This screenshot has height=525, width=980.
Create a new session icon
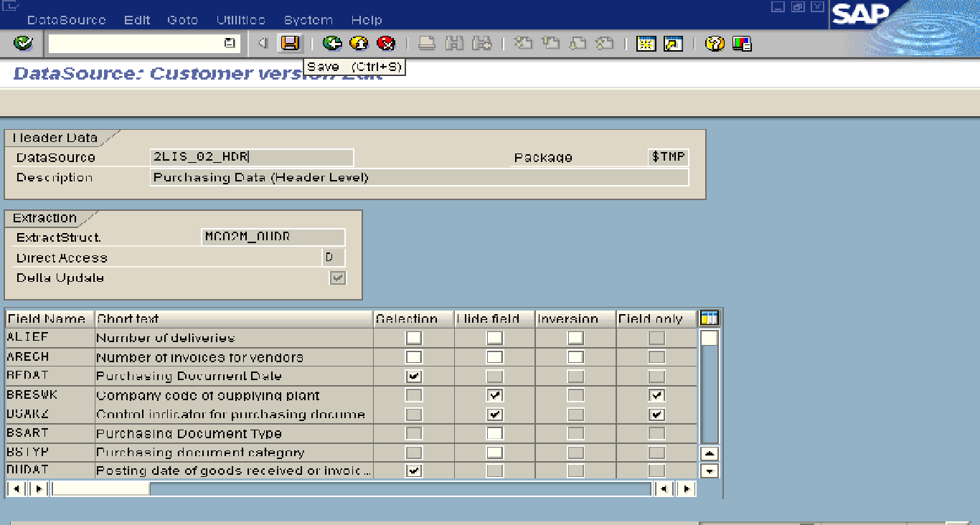646,44
